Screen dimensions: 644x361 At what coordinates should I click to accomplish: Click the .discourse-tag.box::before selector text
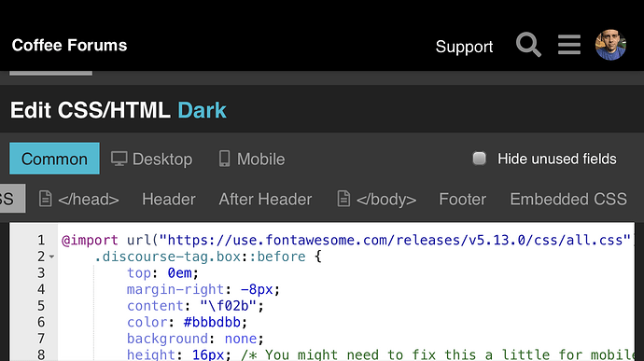[x=200, y=257]
